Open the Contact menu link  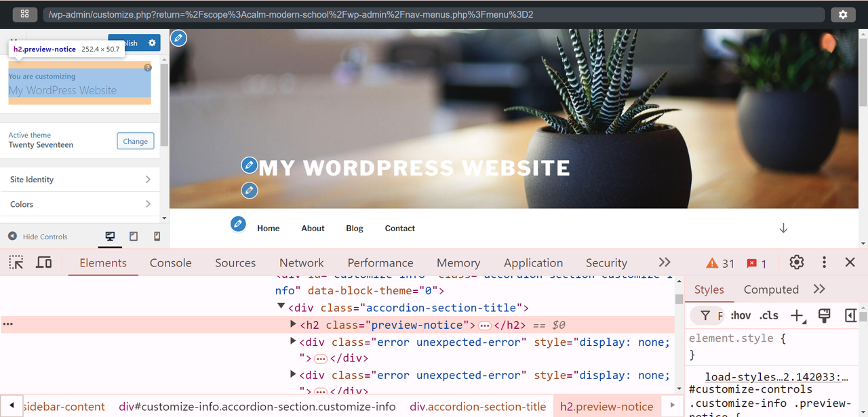[400, 229]
